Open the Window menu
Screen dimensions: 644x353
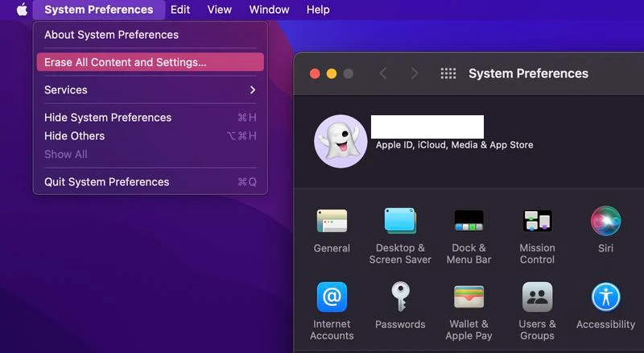pos(269,10)
